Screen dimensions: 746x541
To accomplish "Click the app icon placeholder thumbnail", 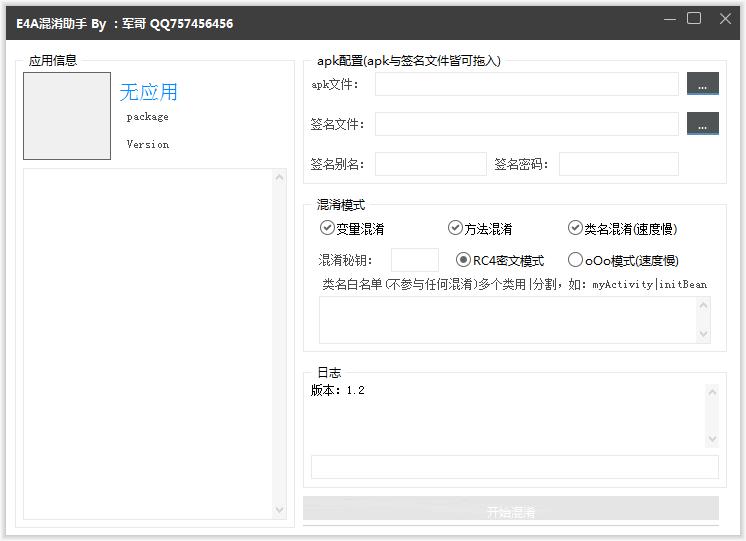I will (67, 116).
